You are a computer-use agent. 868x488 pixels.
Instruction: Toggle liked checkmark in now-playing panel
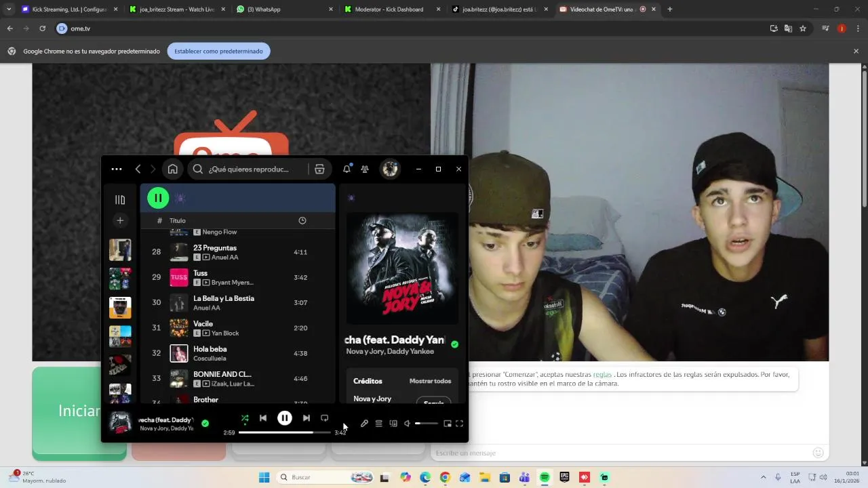pos(455,344)
